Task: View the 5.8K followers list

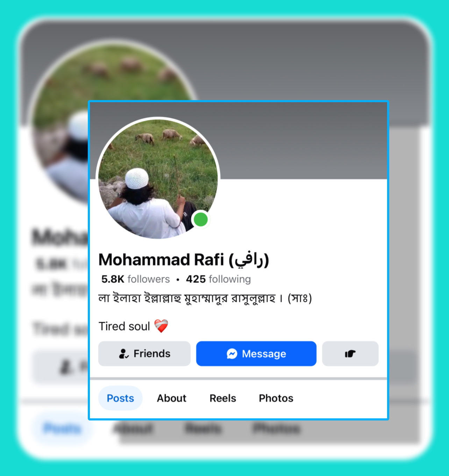Action: (x=136, y=279)
